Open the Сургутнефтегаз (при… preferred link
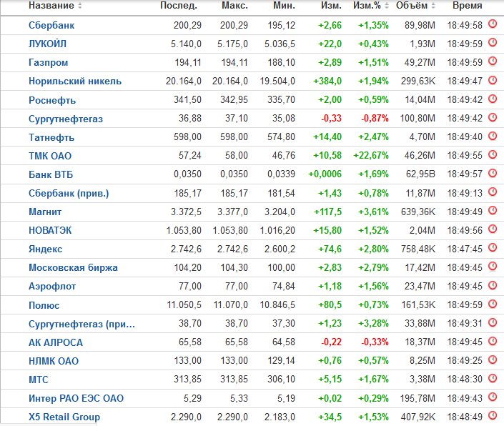Viewport: 504px width, 426px height. point(81,324)
